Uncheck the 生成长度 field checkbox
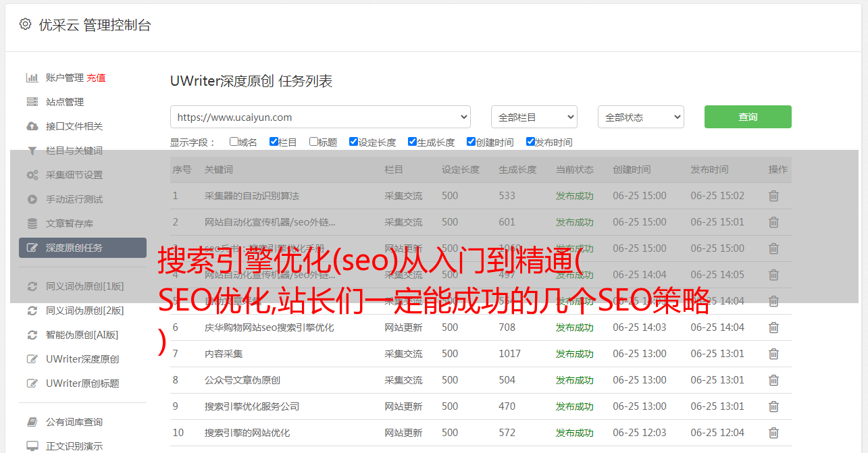 pos(412,142)
